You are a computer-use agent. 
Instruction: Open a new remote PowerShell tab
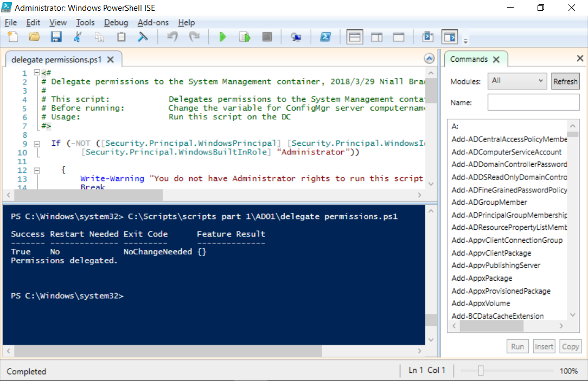(296, 37)
